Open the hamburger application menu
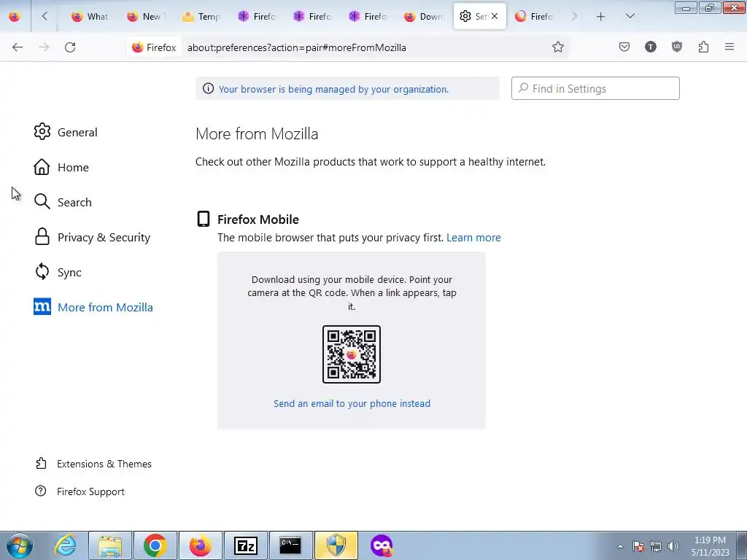Image resolution: width=747 pixels, height=560 pixels. (x=729, y=47)
